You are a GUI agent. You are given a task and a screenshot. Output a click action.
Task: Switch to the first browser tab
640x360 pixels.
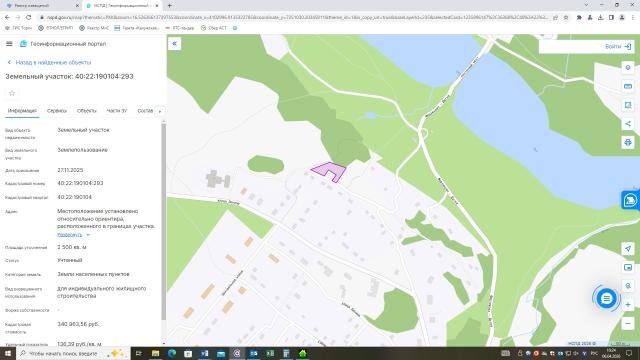pyautogui.click(x=41, y=6)
